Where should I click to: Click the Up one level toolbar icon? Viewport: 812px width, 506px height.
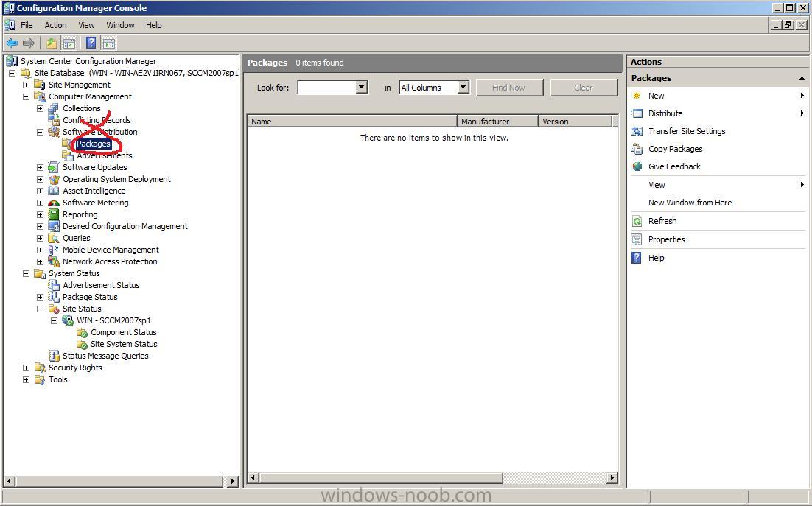[52, 43]
